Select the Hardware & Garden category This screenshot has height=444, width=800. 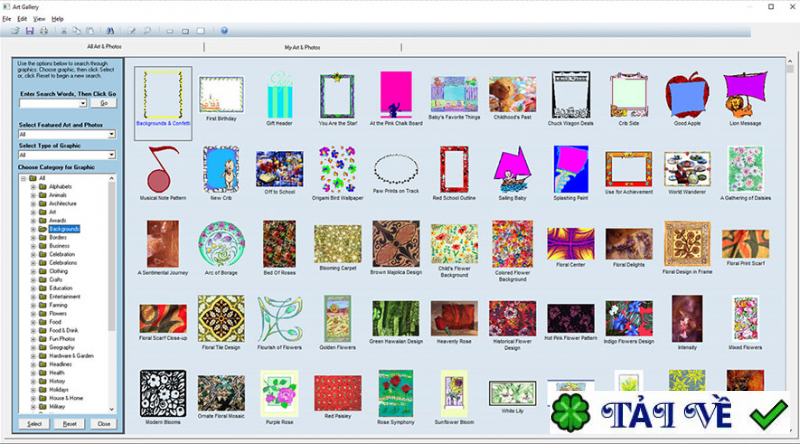[x=71, y=356]
